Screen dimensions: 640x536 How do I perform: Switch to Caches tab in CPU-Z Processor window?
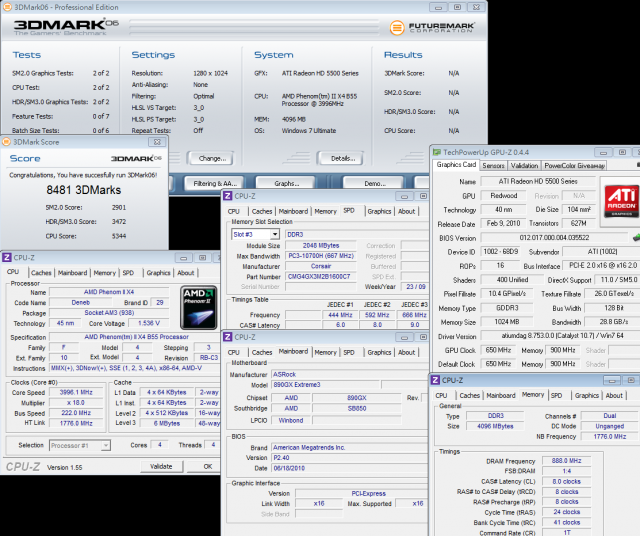41,273
